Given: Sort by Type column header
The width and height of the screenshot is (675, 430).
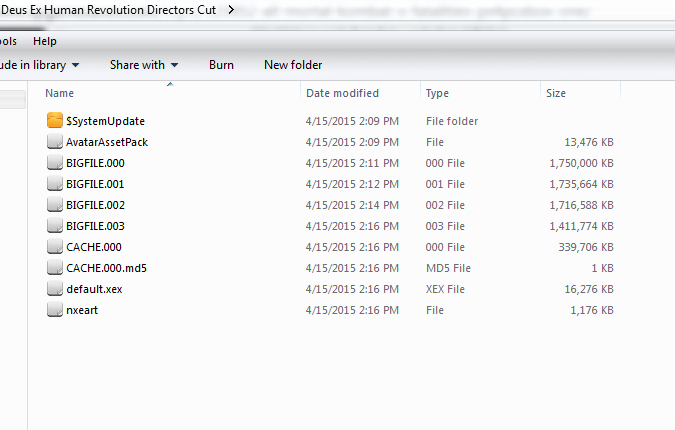Looking at the screenshot, I should 437,93.
